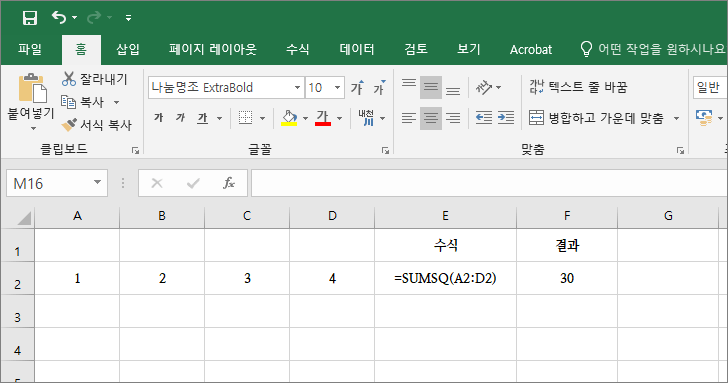Screen dimensions: 728x383
Task: Open the number format dropdown 일반
Action: pos(710,87)
